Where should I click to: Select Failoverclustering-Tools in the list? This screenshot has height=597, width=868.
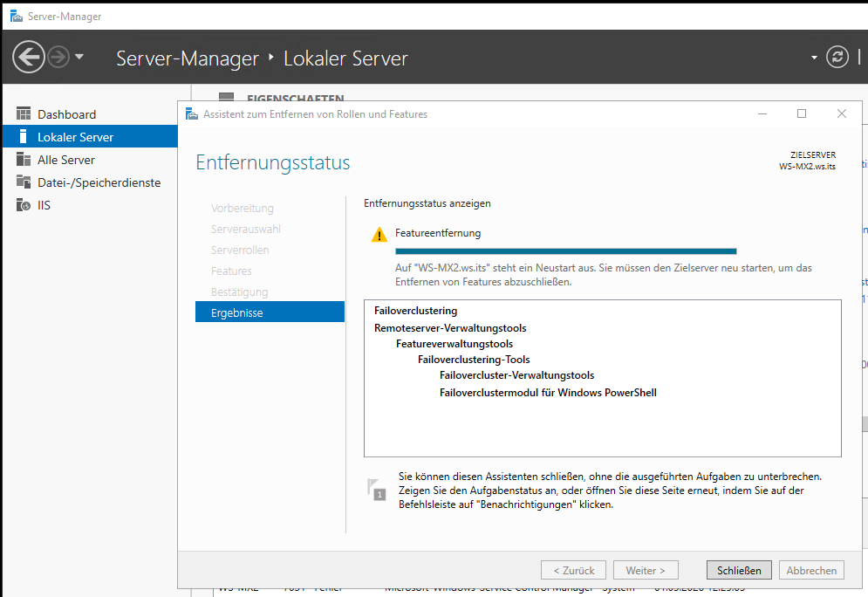coord(474,360)
